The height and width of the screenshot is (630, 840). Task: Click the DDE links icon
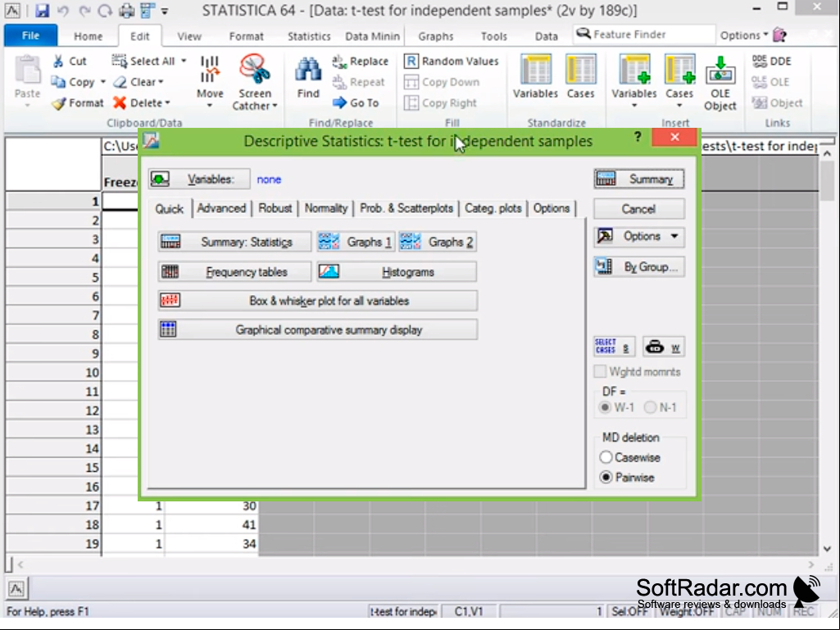tap(759, 61)
